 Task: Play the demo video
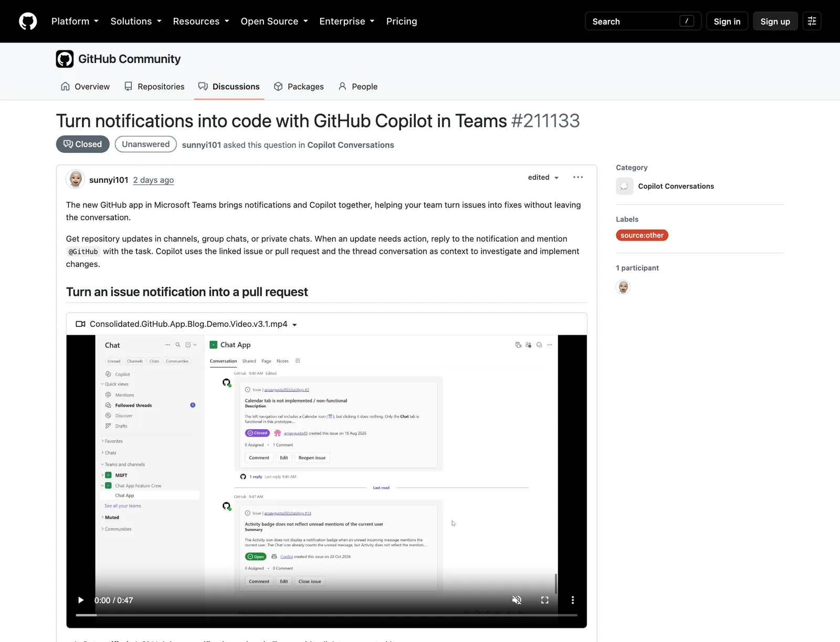pyautogui.click(x=81, y=600)
